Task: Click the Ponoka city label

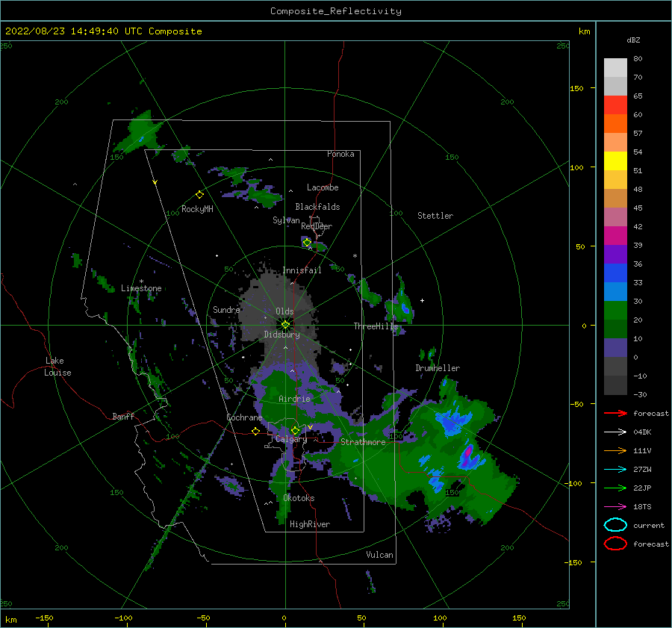Action: [340, 154]
